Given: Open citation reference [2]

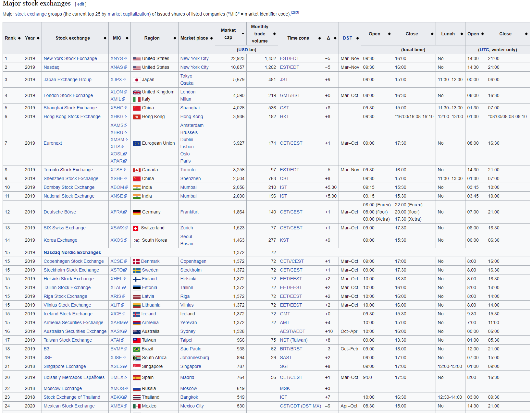Looking at the screenshot, I should coord(293,12).
